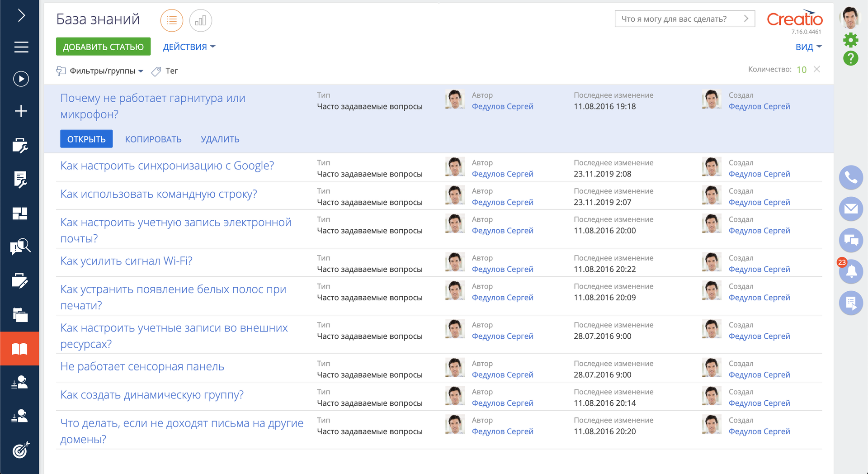
Task: Click ДОБАВИТЬ СТАТЬЮ button
Action: (x=103, y=47)
